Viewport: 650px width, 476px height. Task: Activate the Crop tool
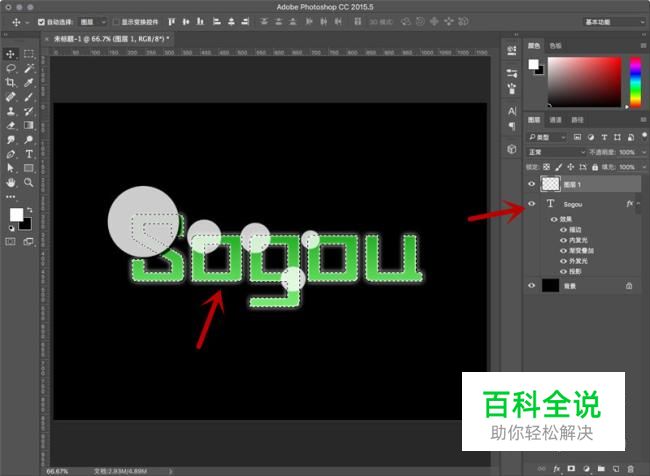click(x=10, y=83)
